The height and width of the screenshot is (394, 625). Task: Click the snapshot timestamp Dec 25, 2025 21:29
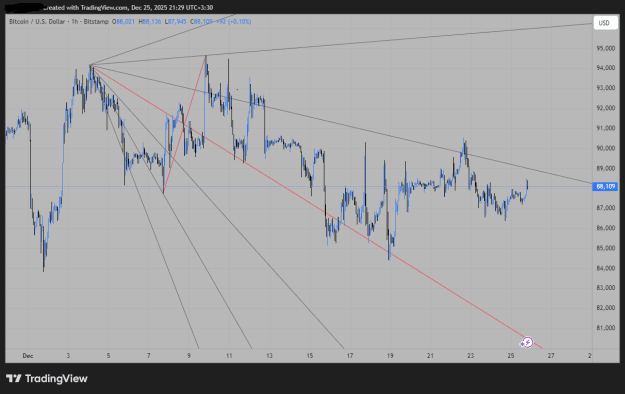(x=159, y=8)
